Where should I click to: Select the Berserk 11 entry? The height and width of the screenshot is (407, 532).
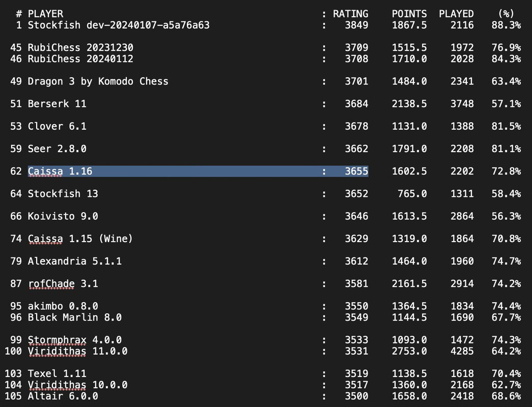57,104
